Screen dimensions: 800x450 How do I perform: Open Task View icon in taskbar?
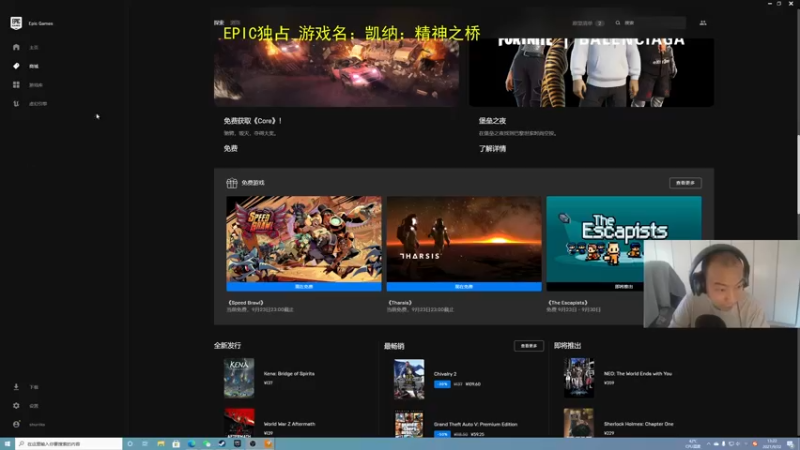pyautogui.click(x=145, y=444)
